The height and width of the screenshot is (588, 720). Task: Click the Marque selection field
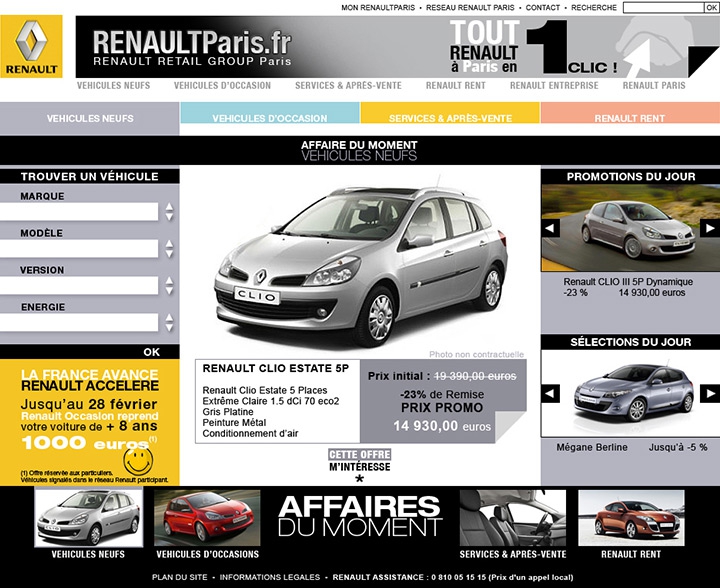point(79,212)
